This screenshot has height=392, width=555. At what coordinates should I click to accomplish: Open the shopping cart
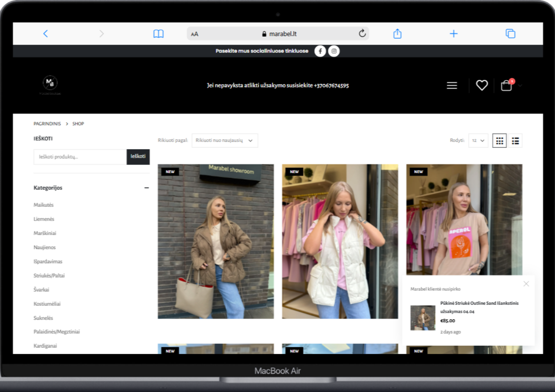[x=506, y=86]
